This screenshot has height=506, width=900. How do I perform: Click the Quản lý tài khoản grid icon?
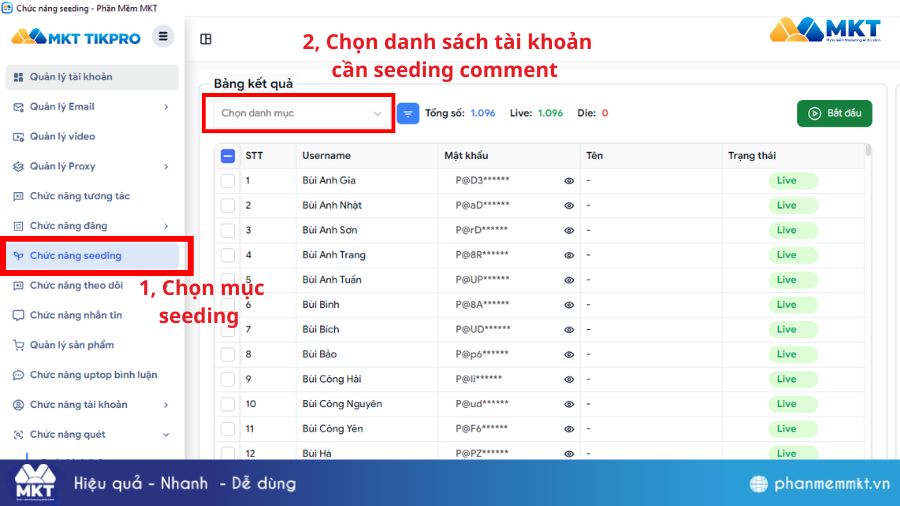click(x=18, y=77)
